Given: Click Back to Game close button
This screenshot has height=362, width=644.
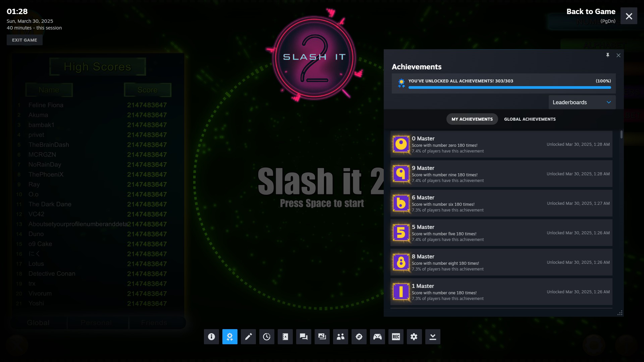Looking at the screenshot, I should point(629,16).
